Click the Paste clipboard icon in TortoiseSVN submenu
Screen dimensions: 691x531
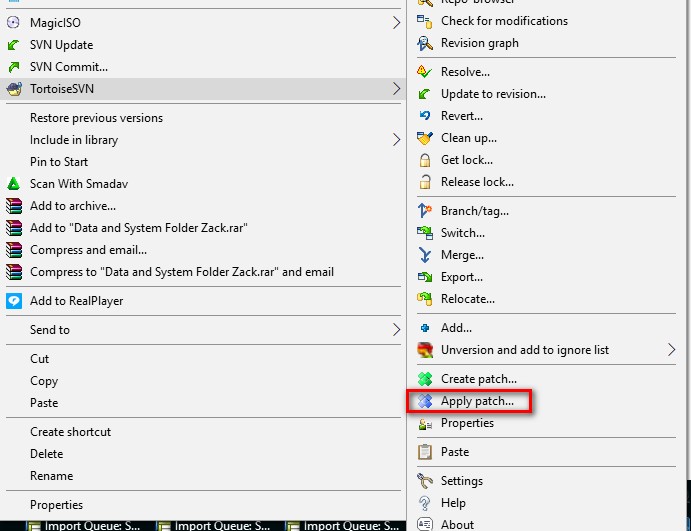(x=425, y=452)
